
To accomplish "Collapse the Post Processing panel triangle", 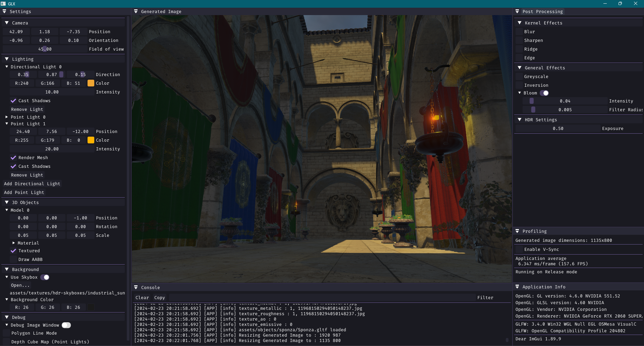I will coord(517,11).
